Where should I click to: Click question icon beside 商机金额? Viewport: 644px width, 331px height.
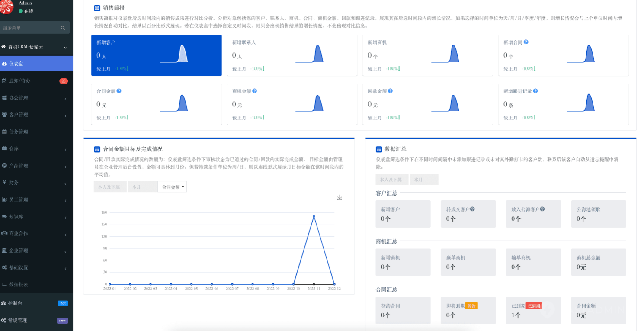point(255,91)
